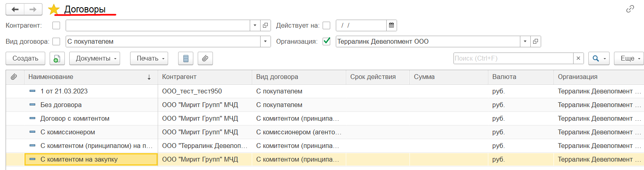Open the Контрагент selection form icon
Viewport: 644px width, 170px height.
click(x=265, y=25)
